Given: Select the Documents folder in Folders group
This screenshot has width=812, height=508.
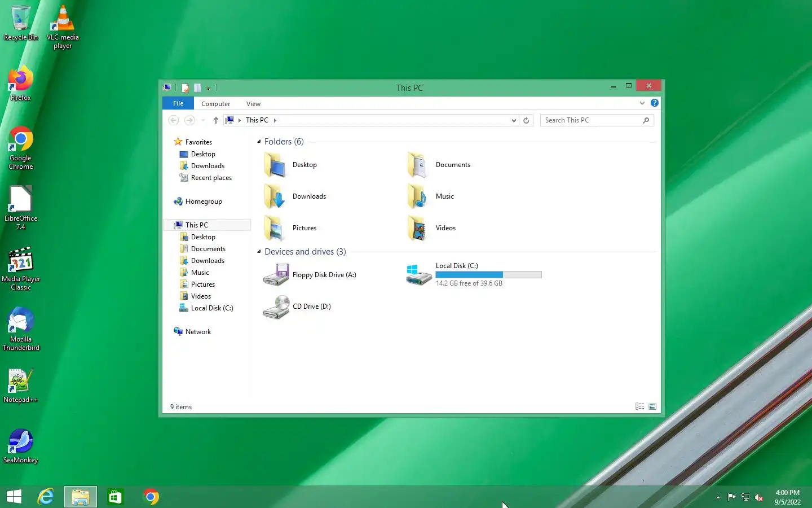Looking at the screenshot, I should click(439, 165).
